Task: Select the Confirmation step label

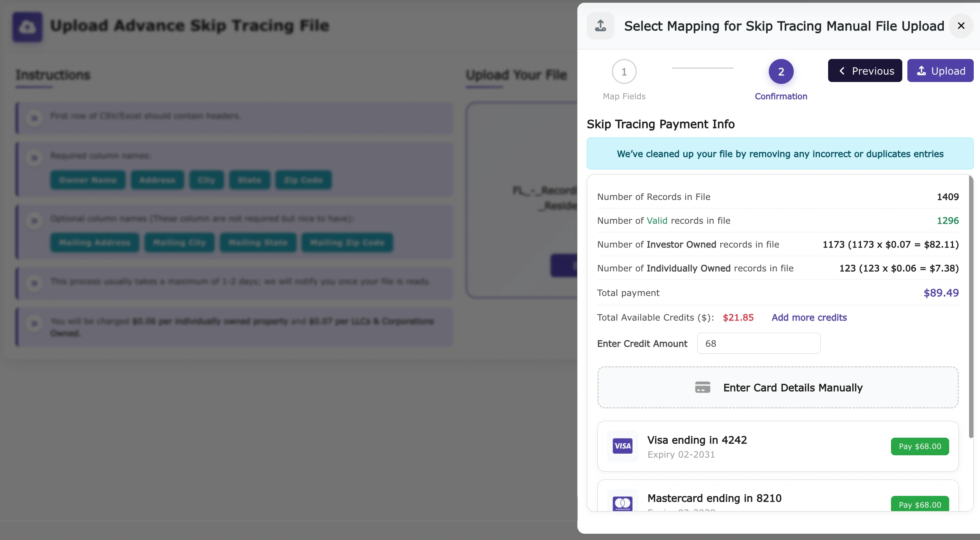Action: pos(780,96)
